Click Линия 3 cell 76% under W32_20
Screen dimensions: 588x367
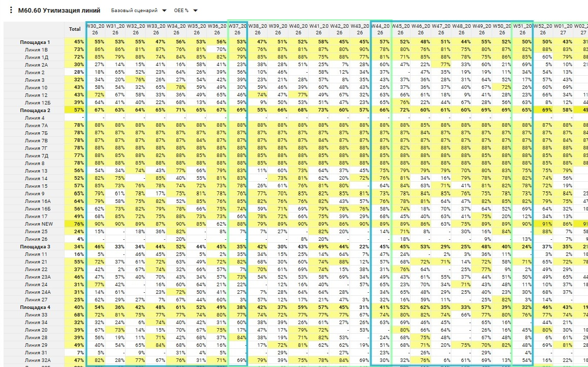[x=136, y=80]
